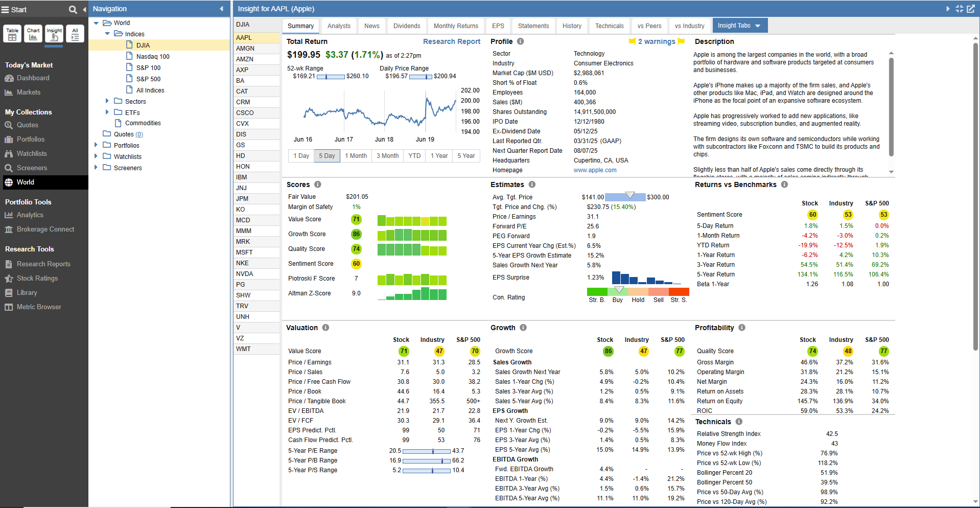The width and height of the screenshot is (980, 508).
Task: Click Growth section info icon
Action: coord(523,328)
